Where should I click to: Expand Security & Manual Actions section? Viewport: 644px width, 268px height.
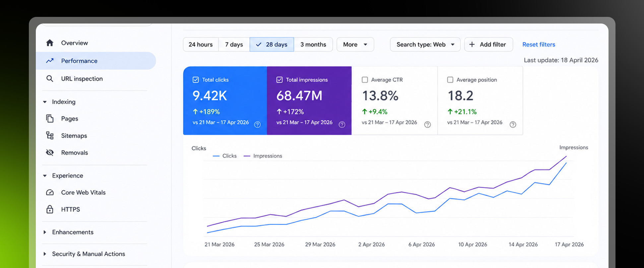45,254
